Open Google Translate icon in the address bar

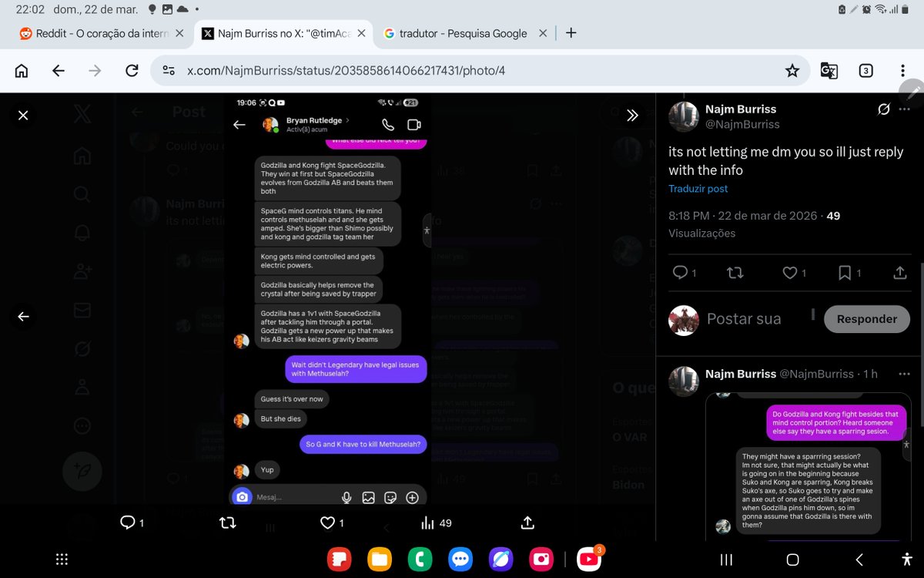(829, 70)
